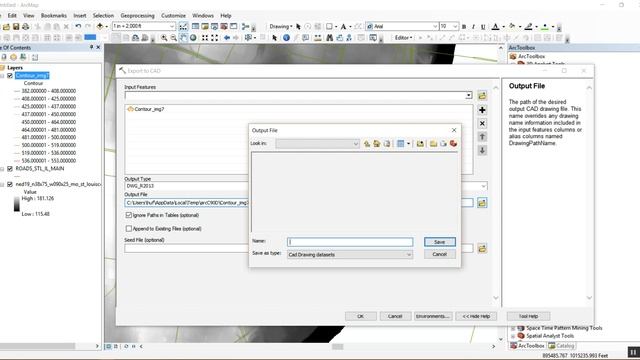The image size is (640, 360).
Task: Toggle the ned19 raster layer visibility
Action: (10, 184)
